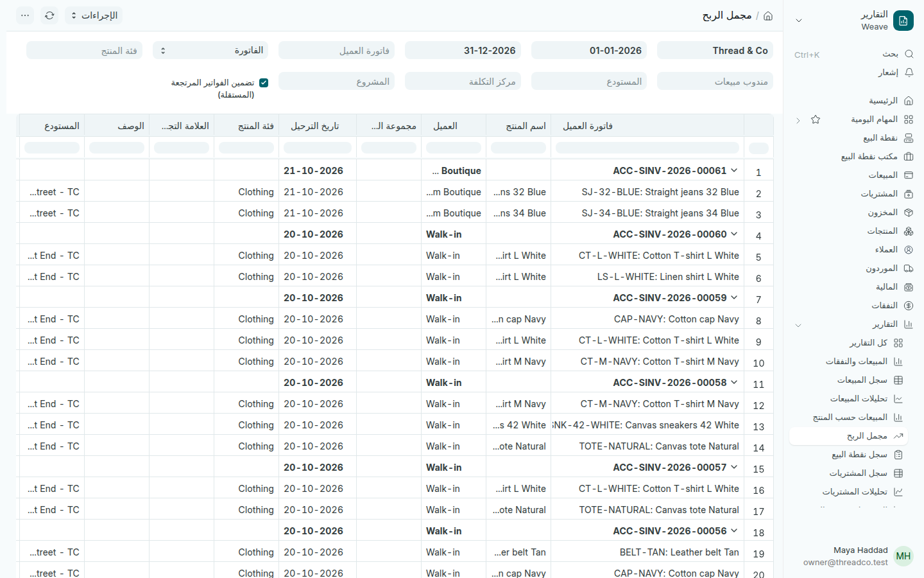
Task: Open the workspace switcher chevron near Weave
Action: click(799, 21)
